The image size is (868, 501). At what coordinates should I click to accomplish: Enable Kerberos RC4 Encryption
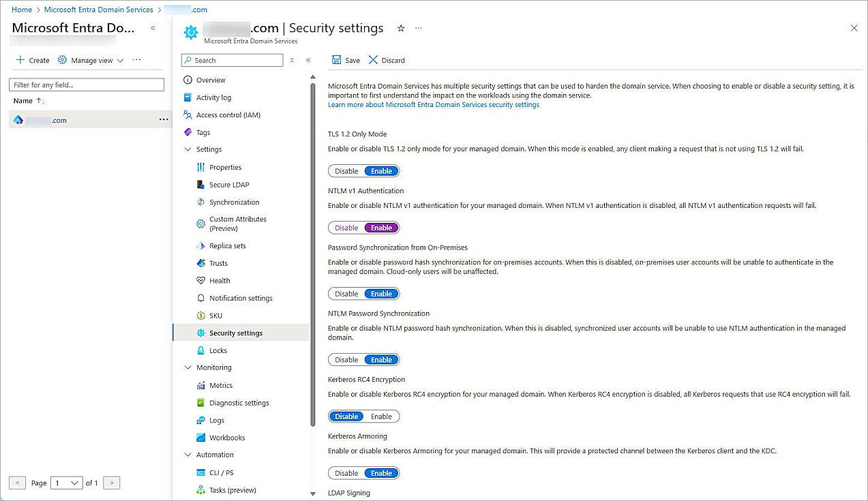coord(380,416)
